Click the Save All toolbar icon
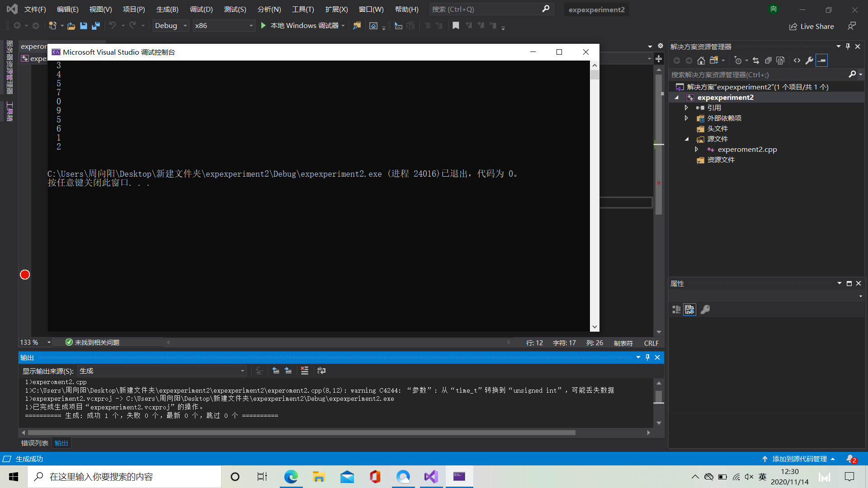Image resolution: width=868 pixels, height=488 pixels. [x=96, y=26]
